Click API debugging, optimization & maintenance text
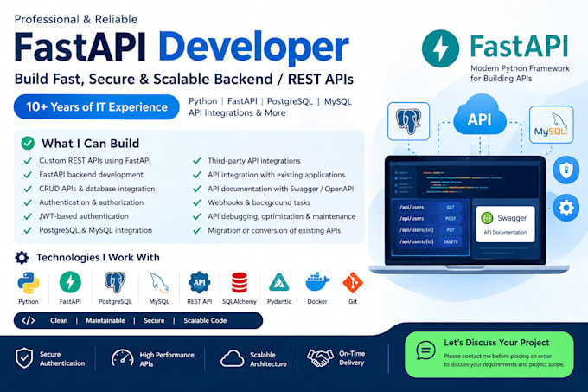 (282, 216)
